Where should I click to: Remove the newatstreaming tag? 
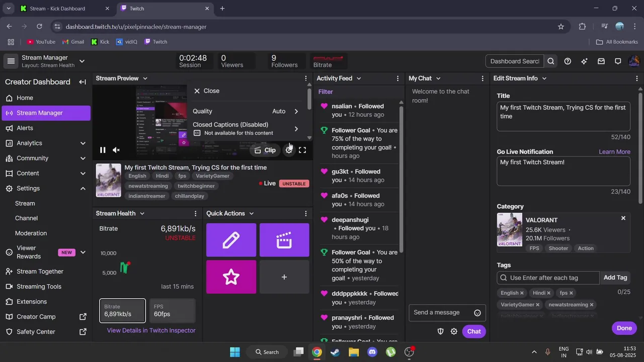pyautogui.click(x=591, y=305)
